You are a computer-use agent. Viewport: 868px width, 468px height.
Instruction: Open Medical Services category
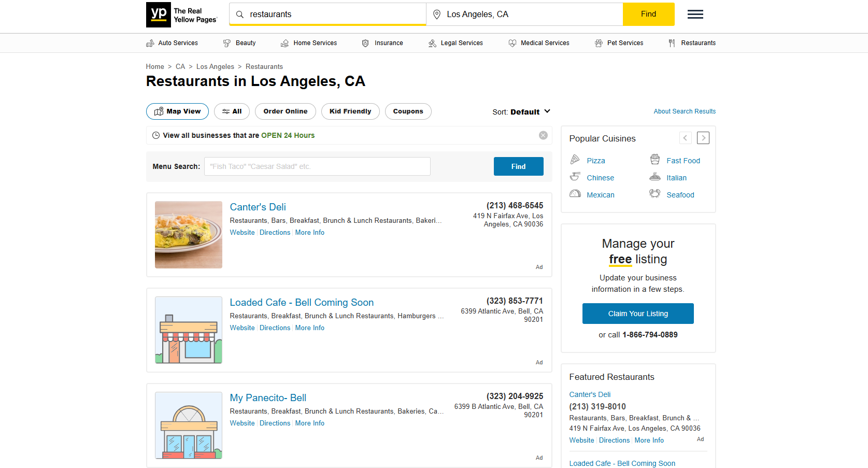pyautogui.click(x=539, y=43)
